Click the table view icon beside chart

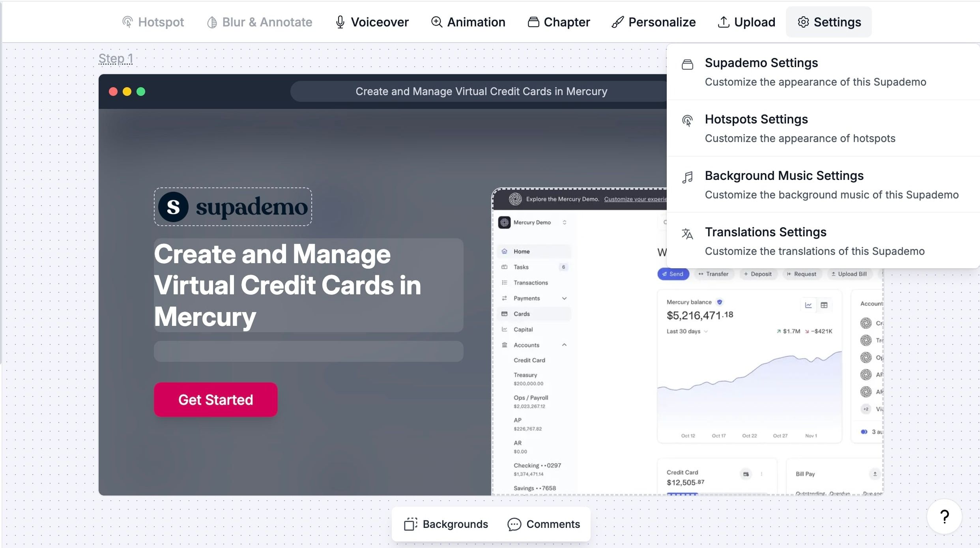click(824, 305)
